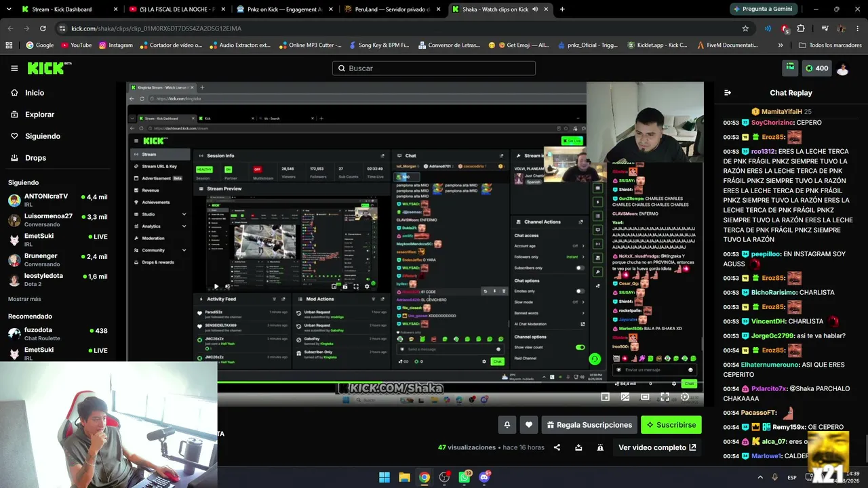Switch to the PeruLand browser tab
The height and width of the screenshot is (488, 868).
click(x=391, y=9)
